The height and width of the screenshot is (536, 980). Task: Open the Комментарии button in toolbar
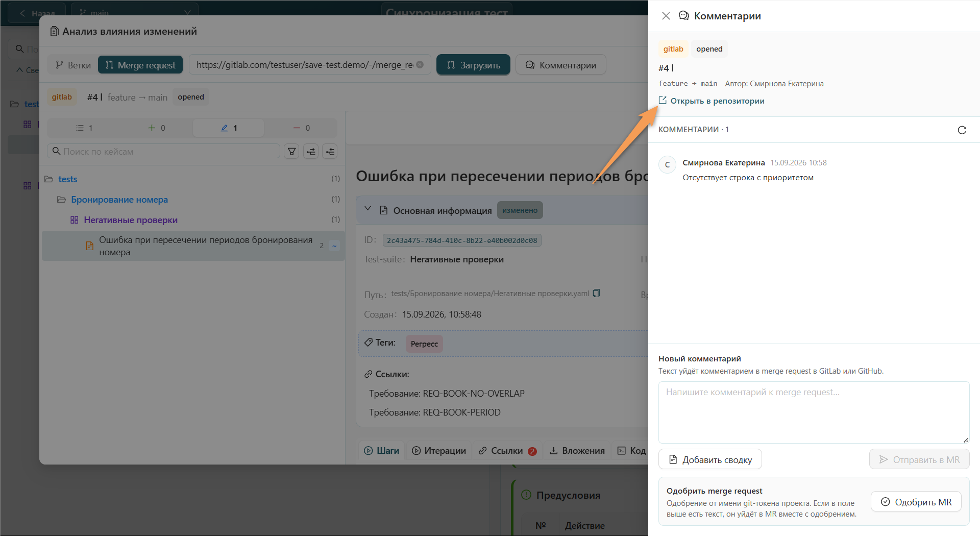coord(560,65)
